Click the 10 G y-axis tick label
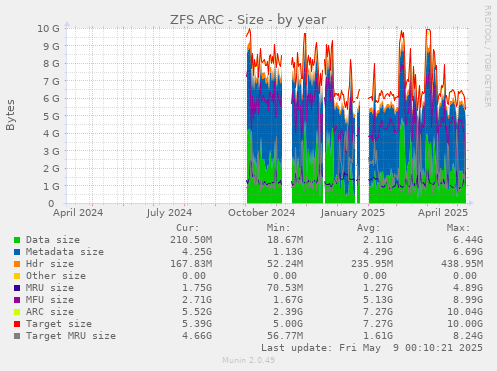The height and width of the screenshot is (371, 497). coord(48,28)
